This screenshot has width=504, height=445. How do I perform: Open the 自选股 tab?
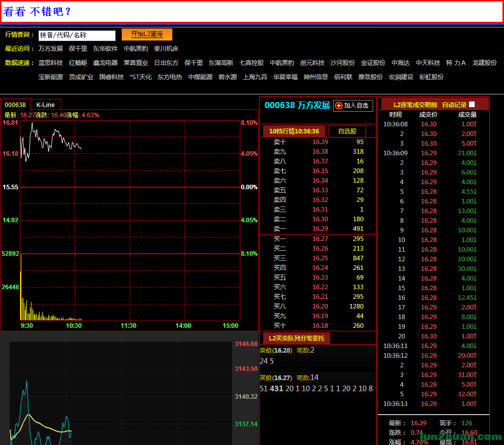347,131
